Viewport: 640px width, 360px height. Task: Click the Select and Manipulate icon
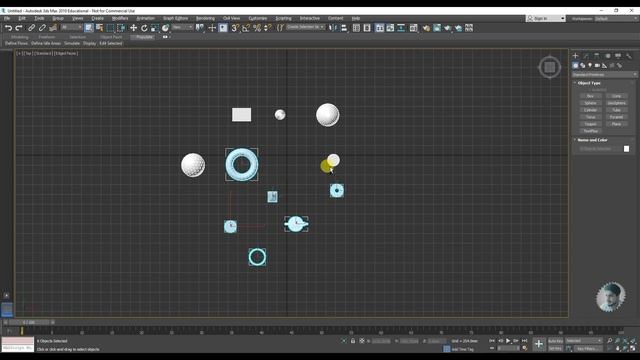point(212,28)
